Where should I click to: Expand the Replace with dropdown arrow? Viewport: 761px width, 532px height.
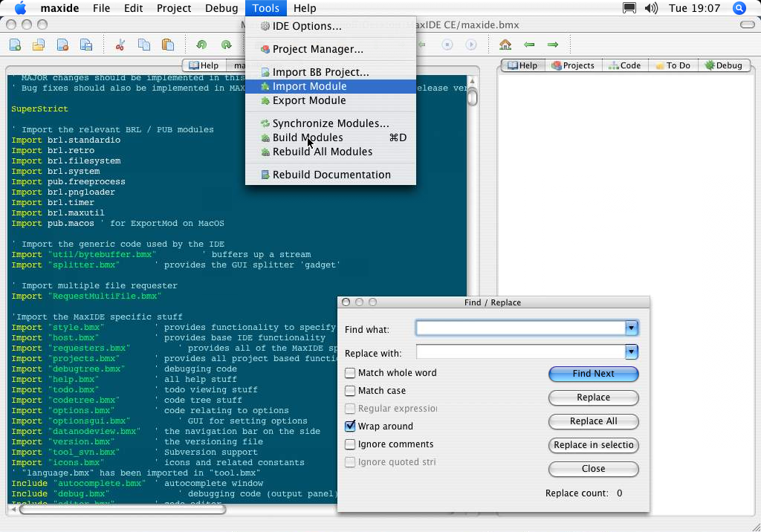tap(632, 351)
